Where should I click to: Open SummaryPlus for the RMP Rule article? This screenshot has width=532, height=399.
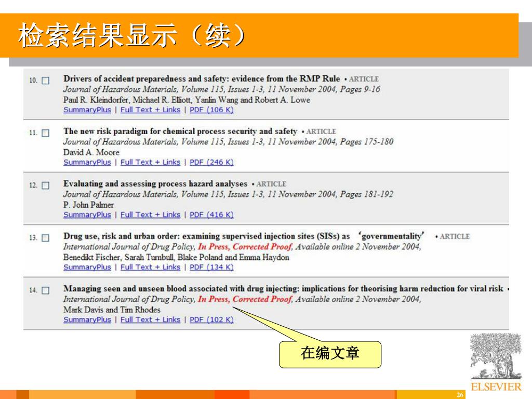coord(87,110)
